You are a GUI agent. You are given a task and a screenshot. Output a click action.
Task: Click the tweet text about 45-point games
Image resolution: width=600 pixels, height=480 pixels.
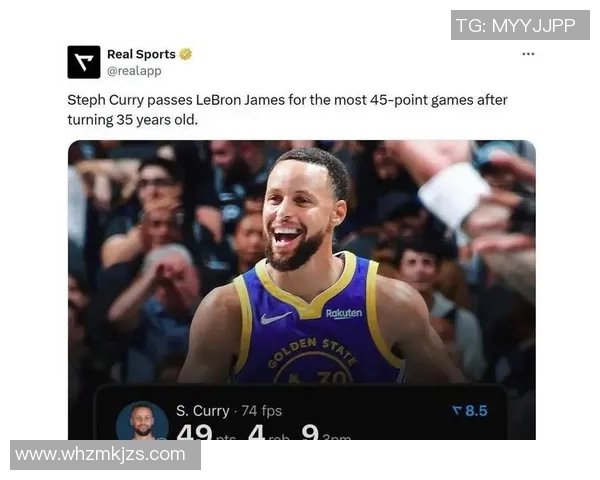[x=287, y=110]
